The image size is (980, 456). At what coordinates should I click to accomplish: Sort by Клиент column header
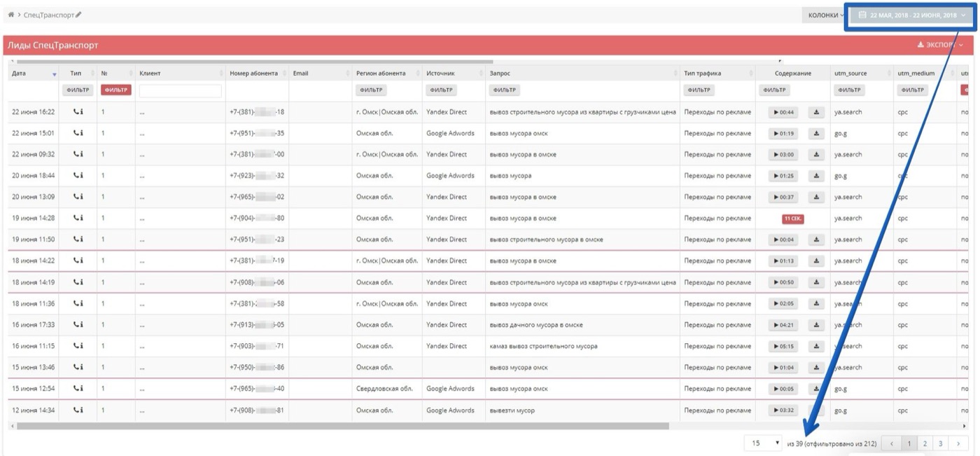180,74
